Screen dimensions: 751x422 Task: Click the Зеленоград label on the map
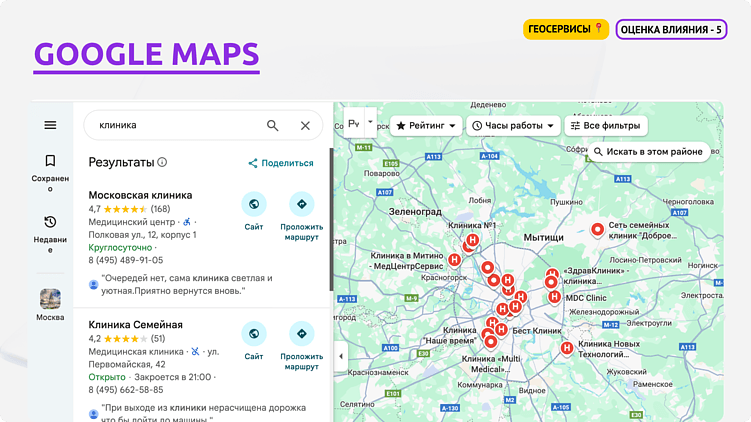[415, 211]
